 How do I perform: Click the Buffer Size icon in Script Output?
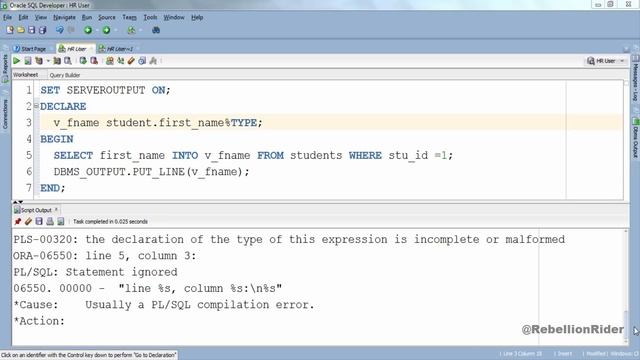coord(61,221)
